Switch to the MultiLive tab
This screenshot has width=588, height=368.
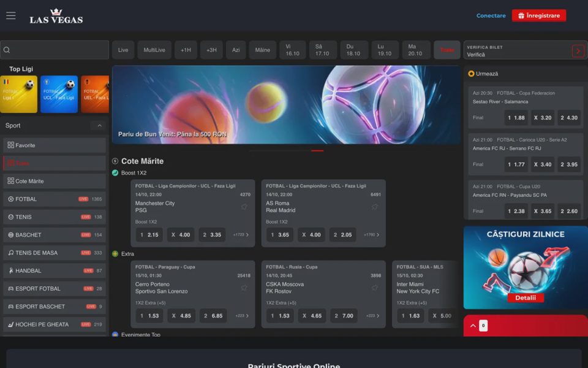click(154, 50)
